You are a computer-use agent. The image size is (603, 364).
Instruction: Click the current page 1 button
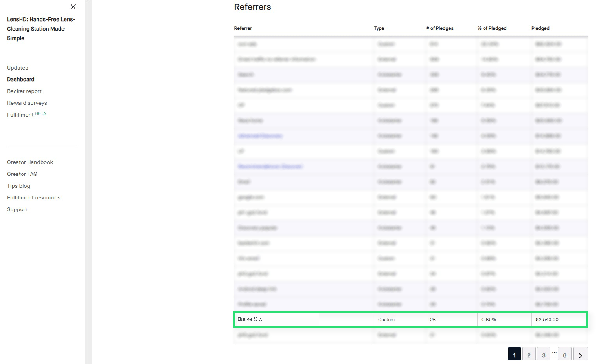tap(514, 354)
